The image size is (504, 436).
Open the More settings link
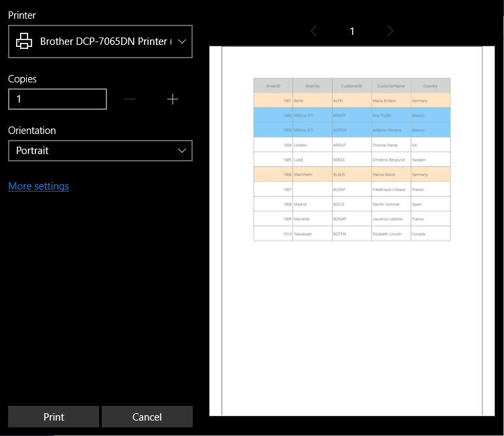pyautogui.click(x=39, y=186)
